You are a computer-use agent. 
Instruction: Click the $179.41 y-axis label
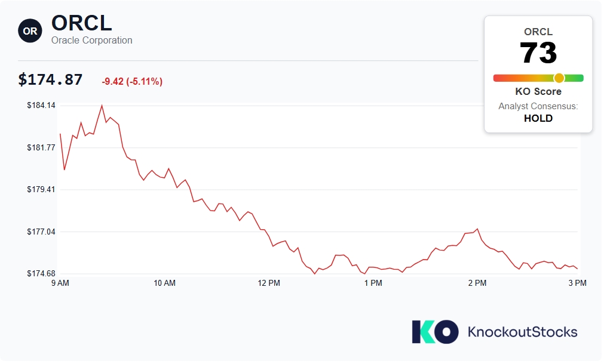click(x=41, y=189)
